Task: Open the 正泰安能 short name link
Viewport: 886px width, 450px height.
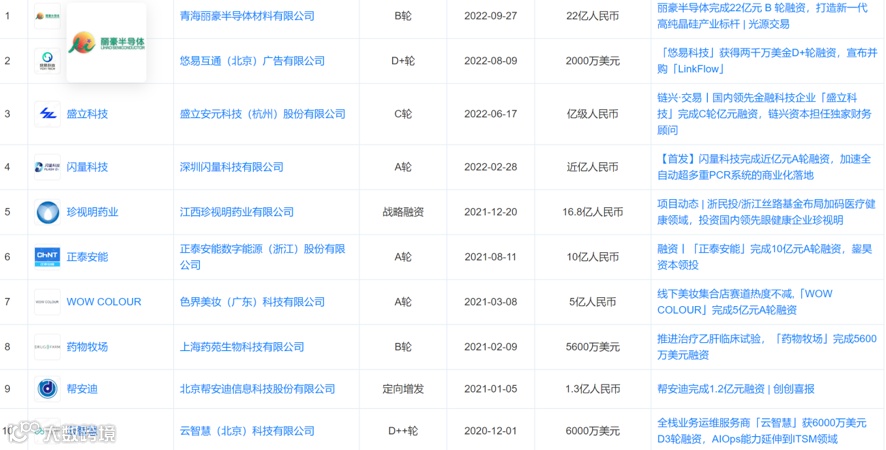Action: (x=87, y=257)
